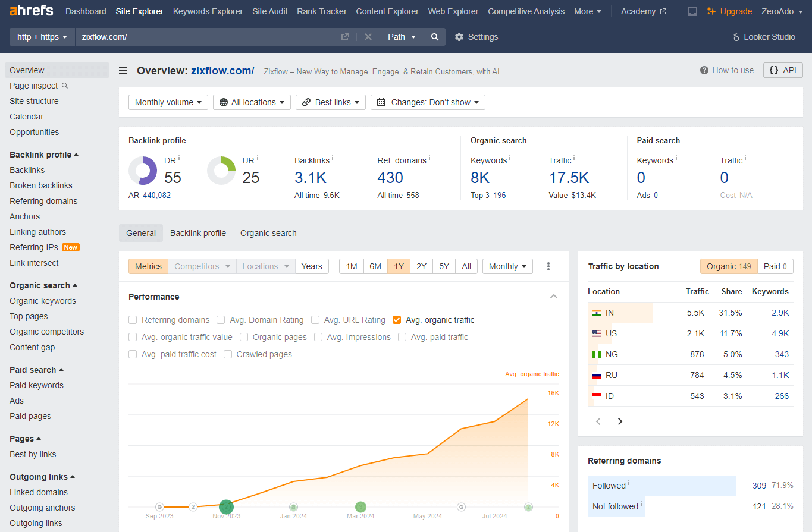Screen dimensions: 812x532
Task: Open the More menu in top navigation
Action: (x=588, y=11)
